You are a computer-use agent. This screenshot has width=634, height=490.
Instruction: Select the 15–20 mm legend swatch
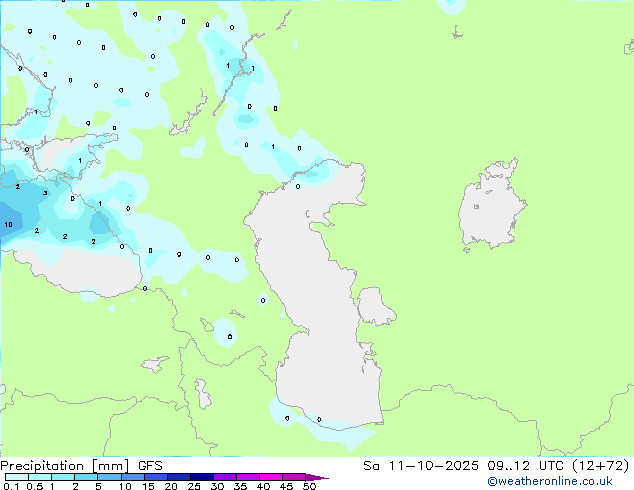point(155,477)
